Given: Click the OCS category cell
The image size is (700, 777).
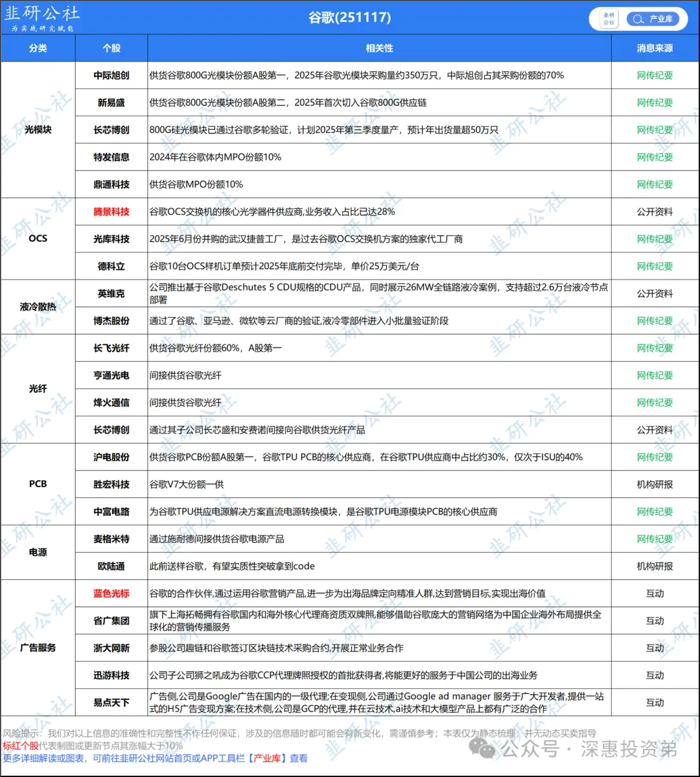Looking at the screenshot, I should [x=38, y=239].
